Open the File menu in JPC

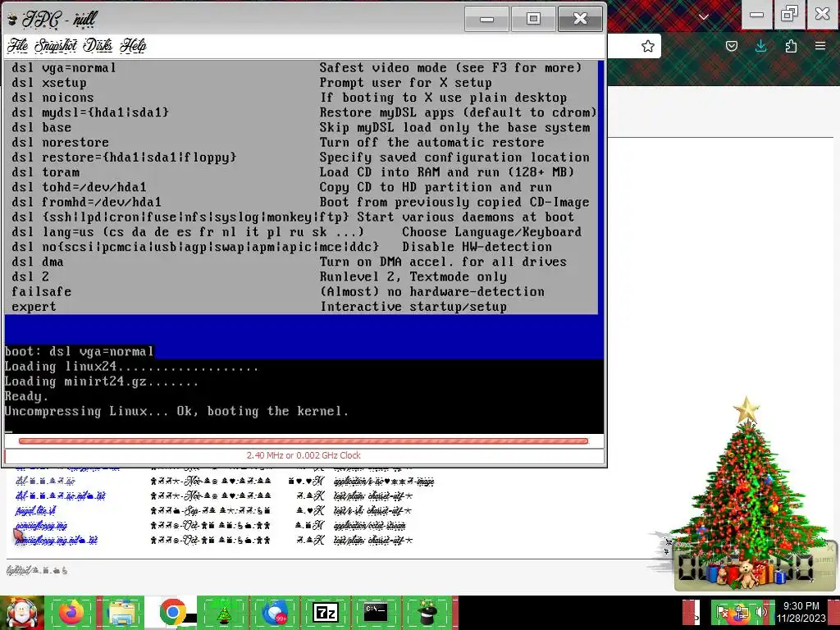click(17, 46)
